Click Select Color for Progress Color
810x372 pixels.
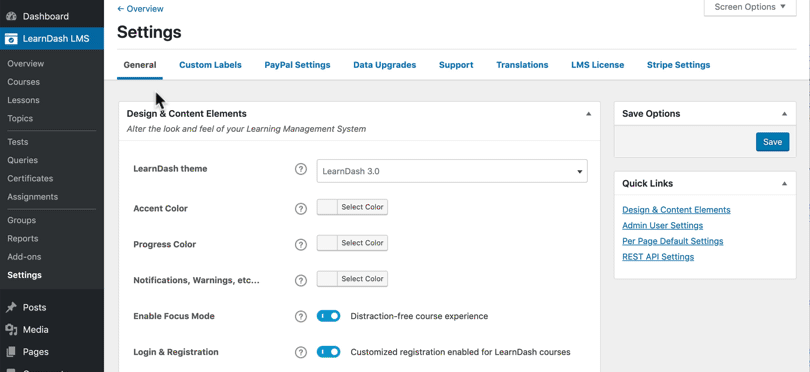[x=362, y=243]
